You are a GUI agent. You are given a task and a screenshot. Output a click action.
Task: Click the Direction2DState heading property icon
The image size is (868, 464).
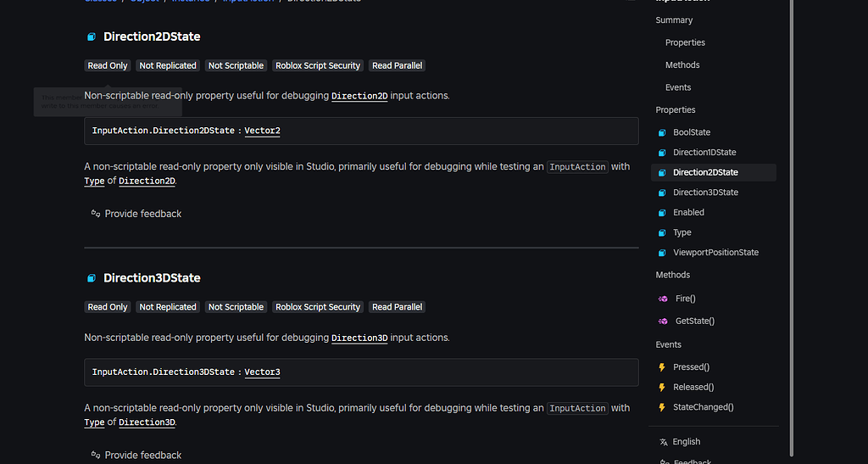[x=92, y=36]
